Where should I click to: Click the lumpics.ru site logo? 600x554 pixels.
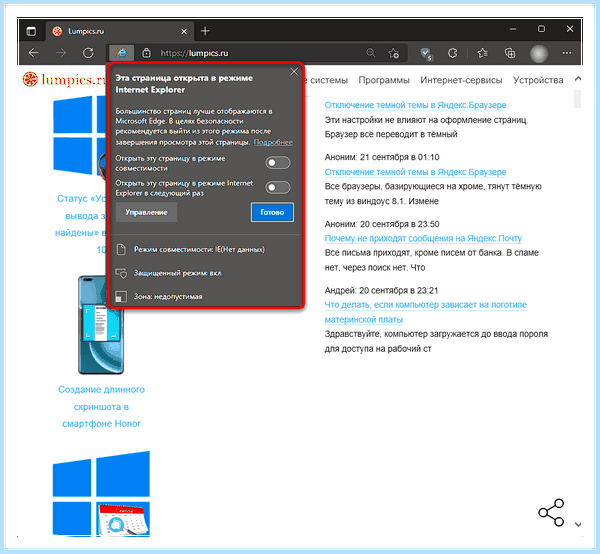[64, 80]
